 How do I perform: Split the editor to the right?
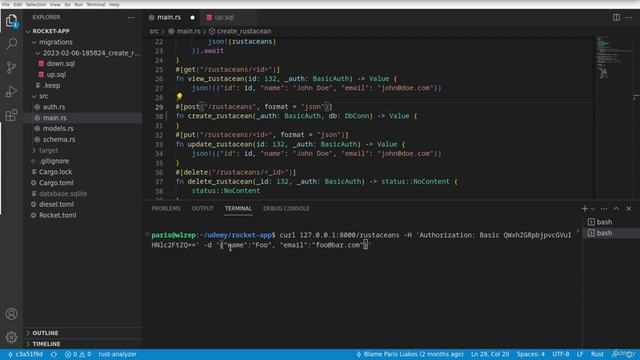(616, 18)
